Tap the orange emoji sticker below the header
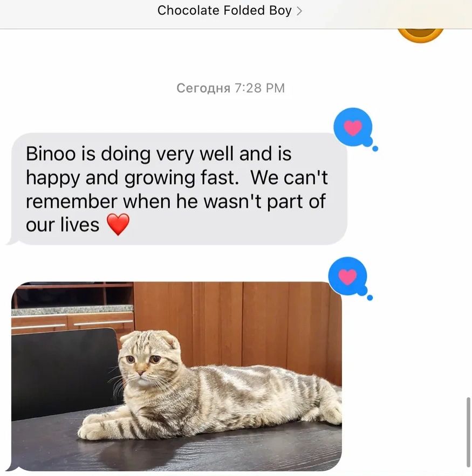 421,35
